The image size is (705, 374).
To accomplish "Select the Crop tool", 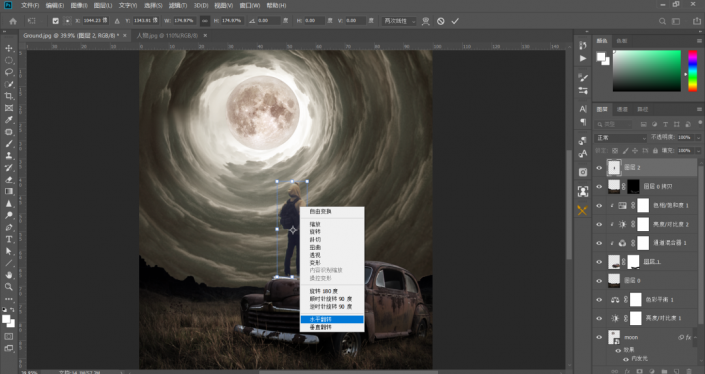I will click(x=9, y=96).
